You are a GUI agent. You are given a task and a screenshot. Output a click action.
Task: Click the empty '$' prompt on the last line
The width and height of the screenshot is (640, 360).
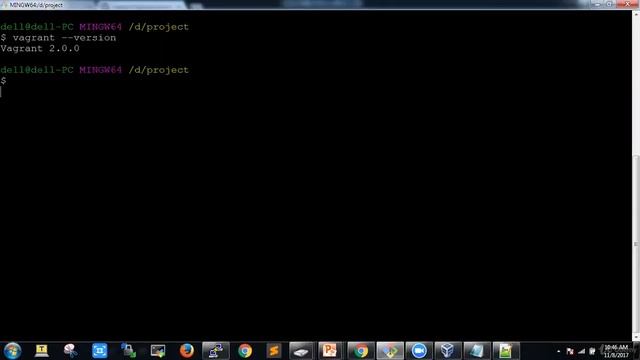pyautogui.click(x=3, y=81)
